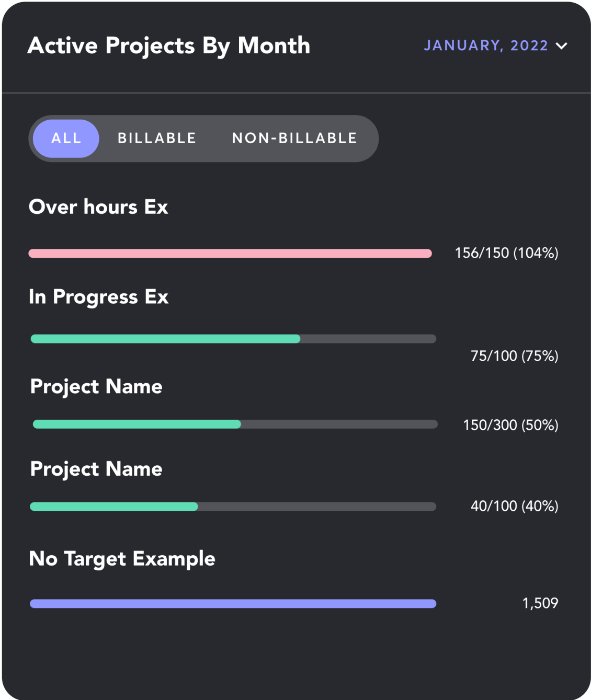
Task: Click the Project Name above the 50% bar
Action: [96, 387]
